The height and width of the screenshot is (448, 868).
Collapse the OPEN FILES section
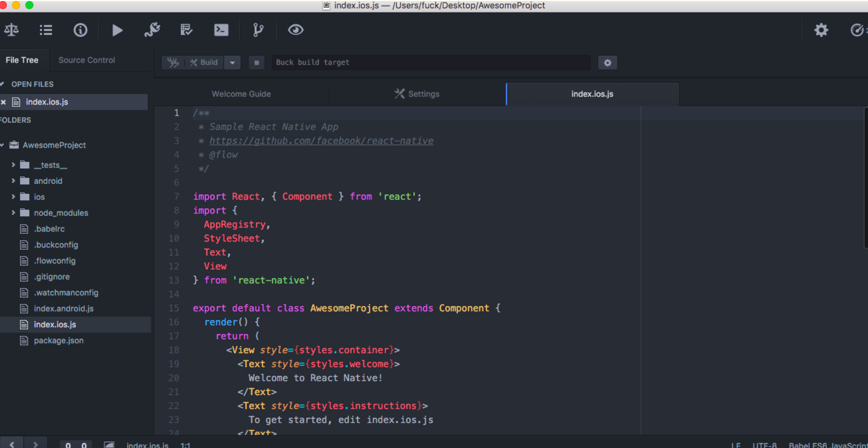(x=3, y=84)
